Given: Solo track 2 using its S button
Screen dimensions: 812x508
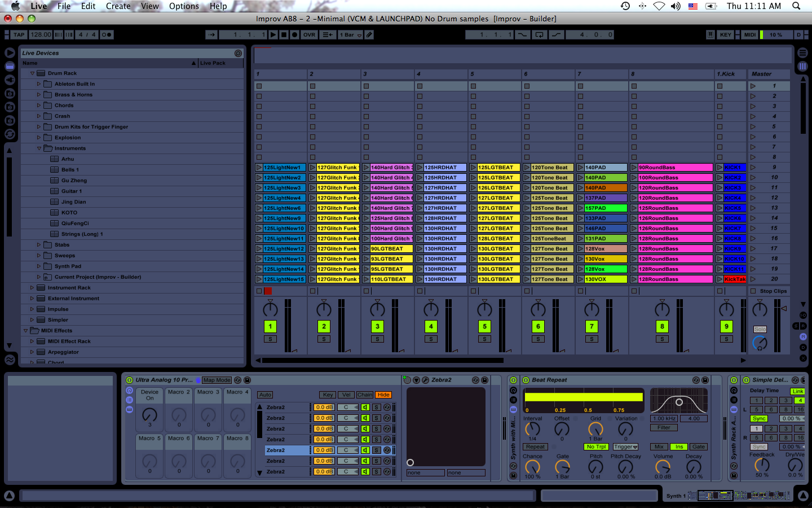Looking at the screenshot, I should coord(324,339).
